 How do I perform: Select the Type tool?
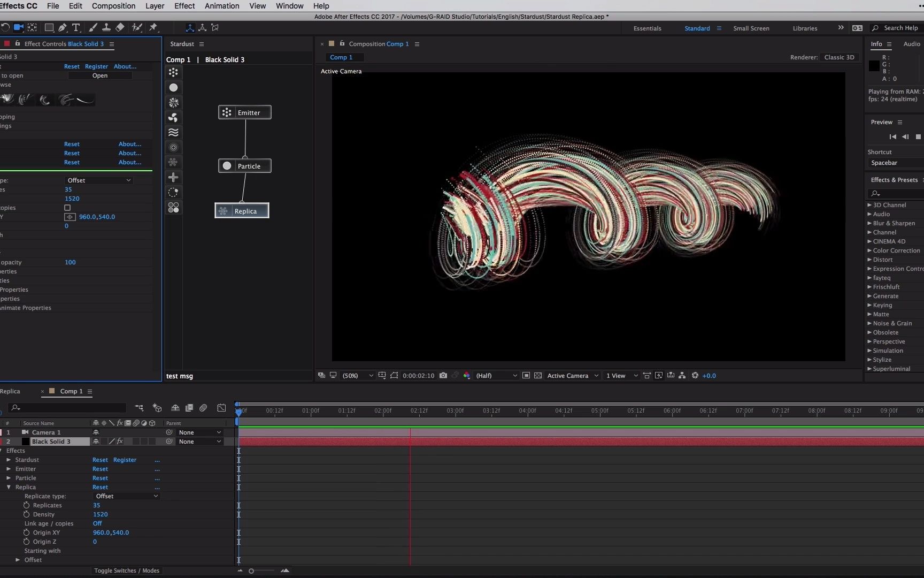(76, 27)
